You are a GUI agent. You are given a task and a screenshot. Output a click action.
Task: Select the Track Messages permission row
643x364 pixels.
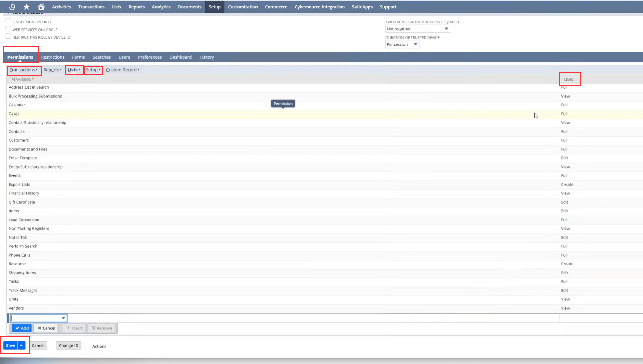(325, 291)
